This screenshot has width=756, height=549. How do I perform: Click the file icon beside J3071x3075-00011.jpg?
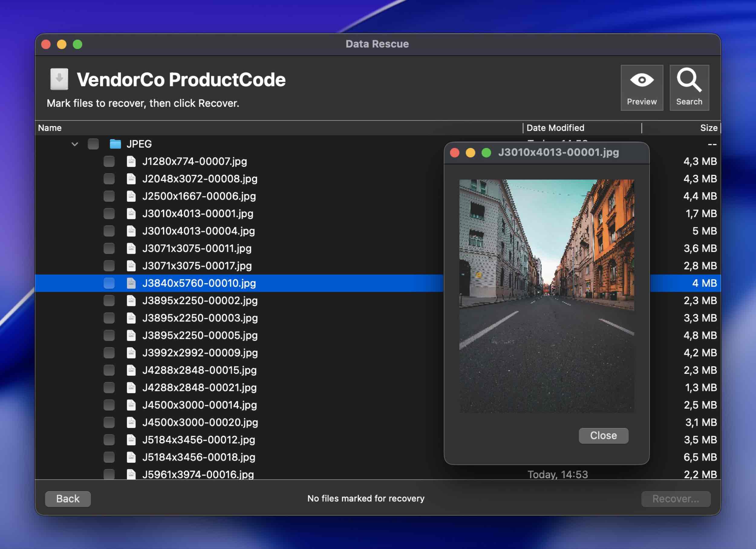131,248
